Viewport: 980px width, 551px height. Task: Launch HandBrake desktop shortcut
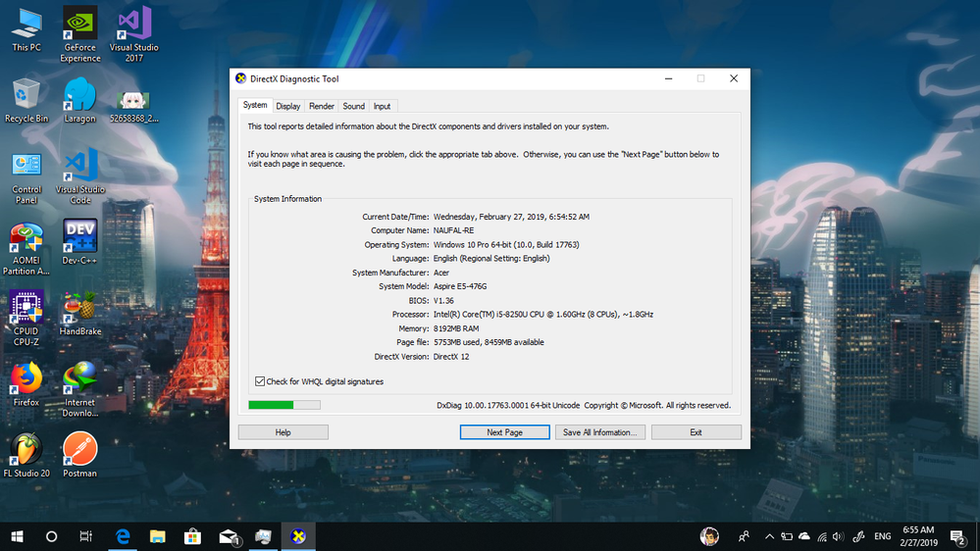(80, 315)
